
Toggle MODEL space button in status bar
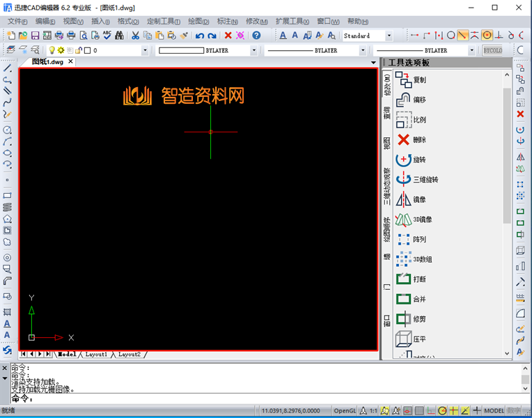(494, 411)
